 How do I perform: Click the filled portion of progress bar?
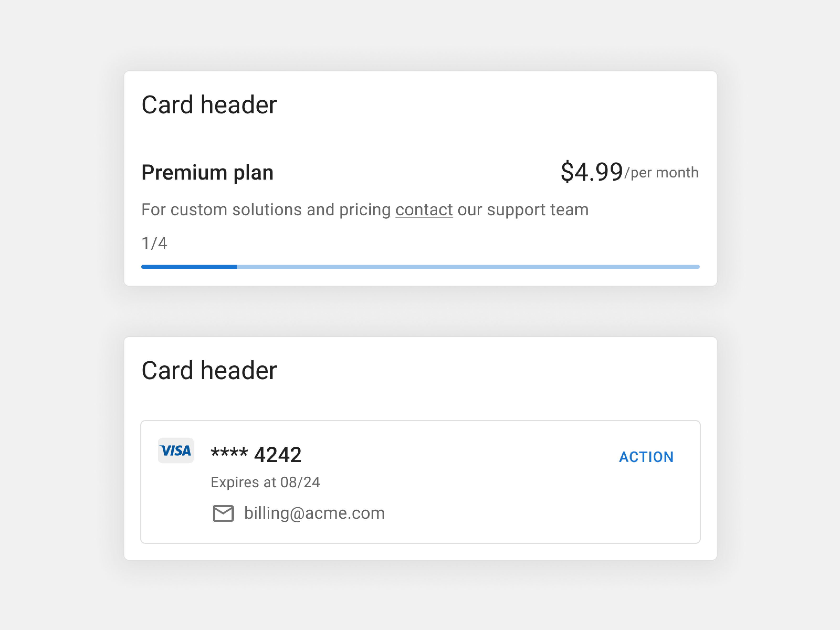[x=189, y=267]
